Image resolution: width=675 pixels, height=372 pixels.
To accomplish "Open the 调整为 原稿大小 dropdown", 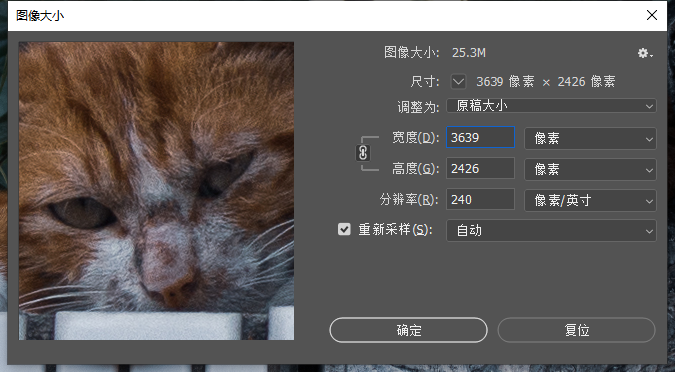I will pyautogui.click(x=551, y=106).
